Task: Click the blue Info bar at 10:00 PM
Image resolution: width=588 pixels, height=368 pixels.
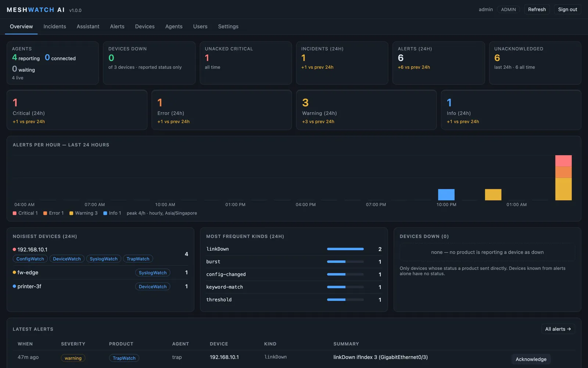Action: pos(446,195)
